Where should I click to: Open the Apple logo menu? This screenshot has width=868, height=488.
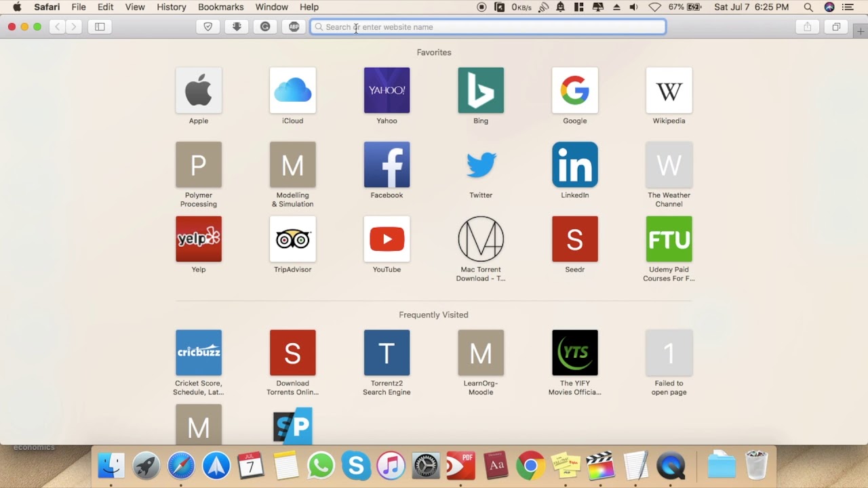coord(17,7)
